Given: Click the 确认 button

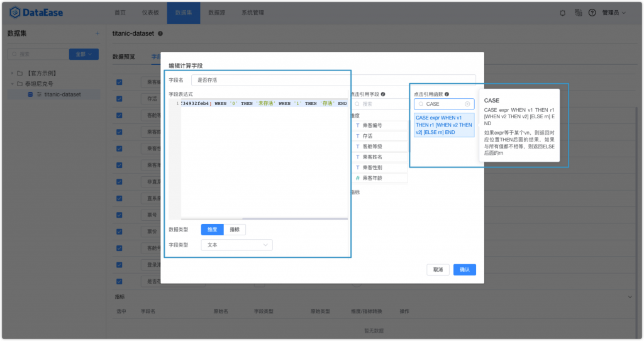Looking at the screenshot, I should (x=465, y=269).
